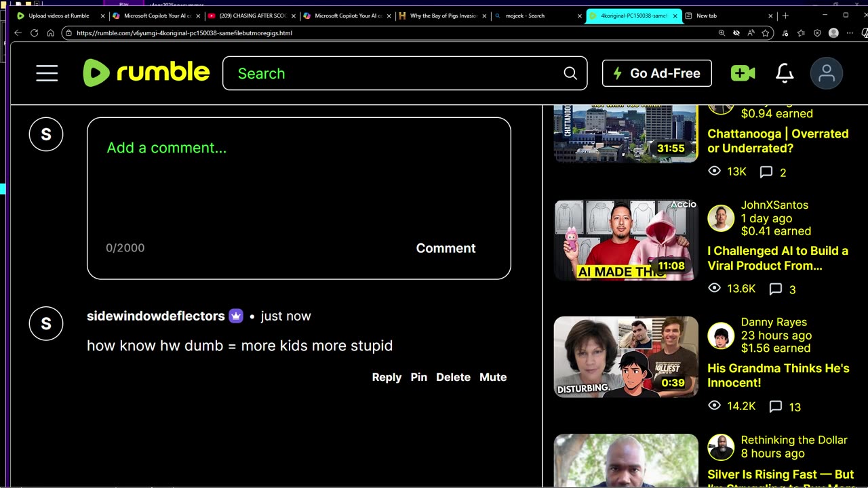Switch to Upload videos at Rumble tab
The width and height of the screenshot is (868, 488).
point(58,16)
